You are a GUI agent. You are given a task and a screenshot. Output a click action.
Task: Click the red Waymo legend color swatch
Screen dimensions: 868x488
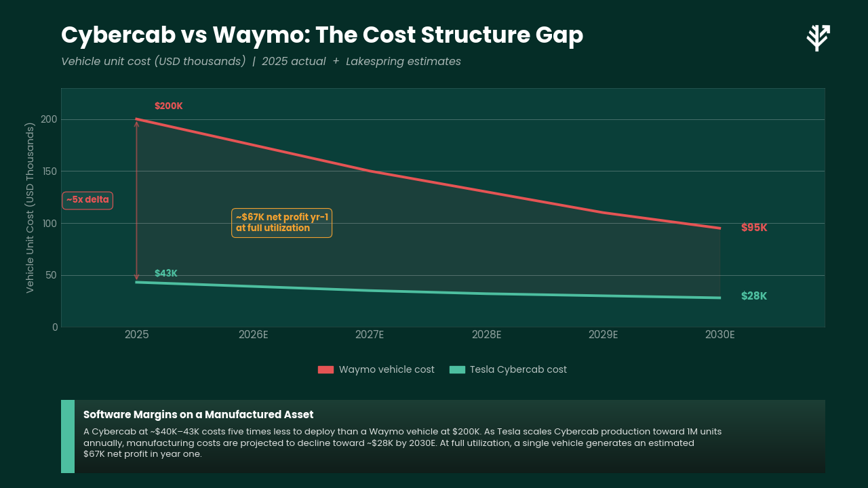tap(325, 369)
